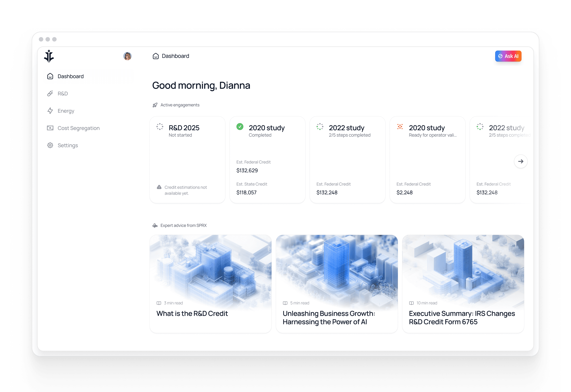The image size is (571, 392).
Task: Click the Energy lightning bolt icon
Action: pyautogui.click(x=50, y=111)
